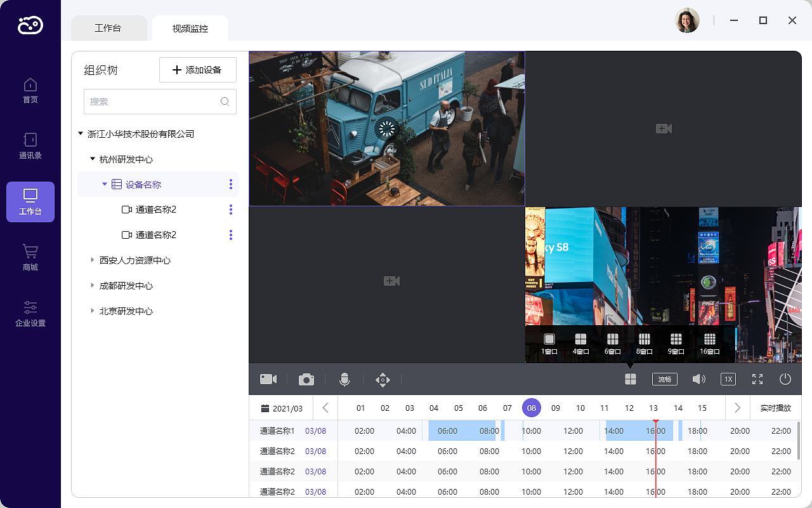
Task: Select the 6窗口 layout
Action: point(612,344)
